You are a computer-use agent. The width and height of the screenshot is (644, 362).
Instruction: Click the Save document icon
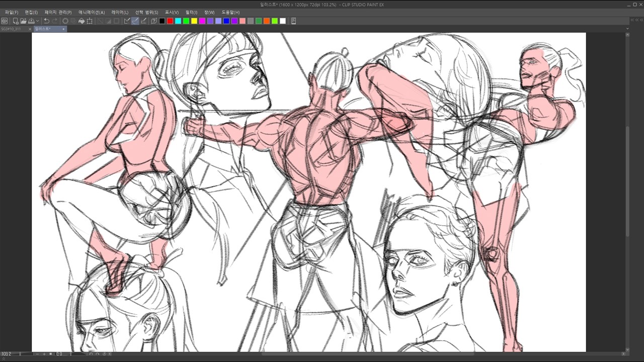[31, 21]
